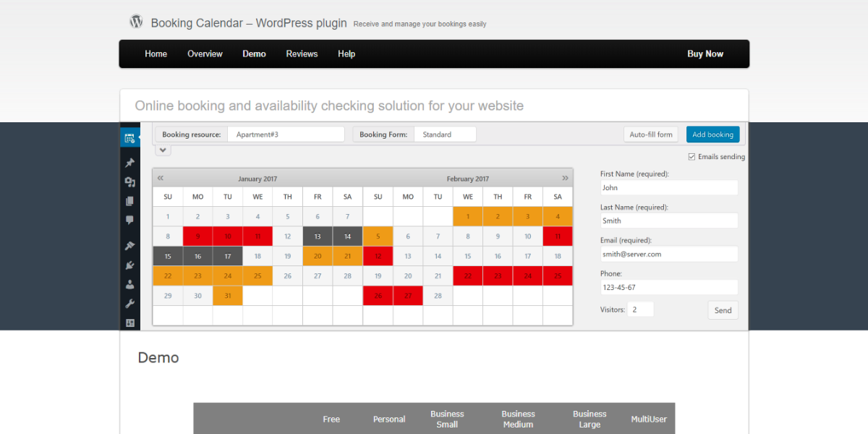
Task: Open the Demo menu item
Action: click(254, 54)
